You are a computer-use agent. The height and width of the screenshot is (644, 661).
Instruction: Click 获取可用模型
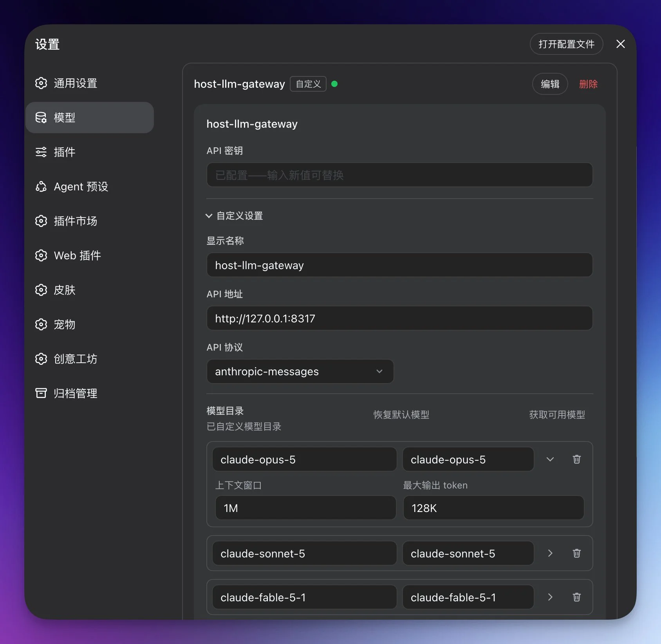557,414
